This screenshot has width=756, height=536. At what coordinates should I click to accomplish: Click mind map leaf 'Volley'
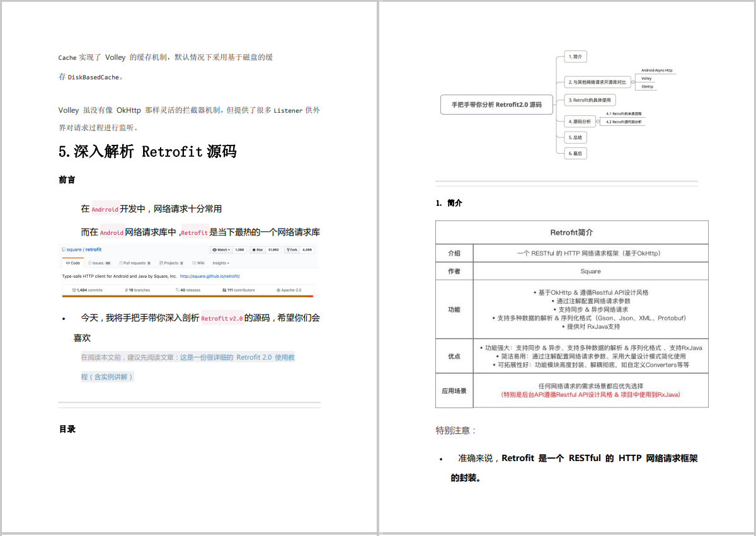646,79
